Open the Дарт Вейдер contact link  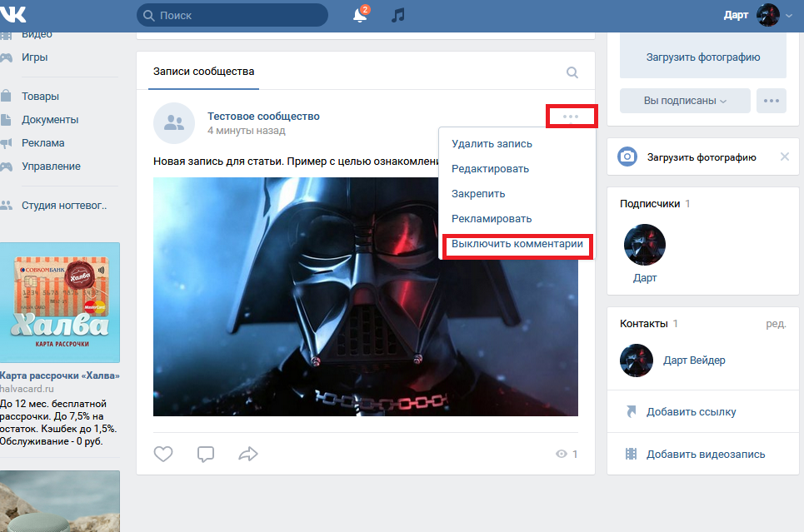tap(694, 360)
